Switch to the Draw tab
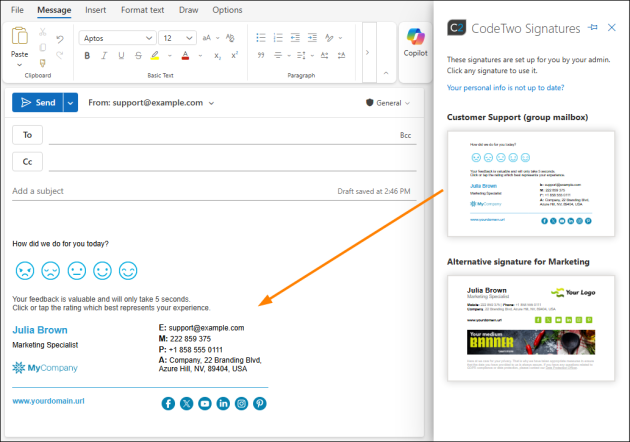 tap(188, 10)
